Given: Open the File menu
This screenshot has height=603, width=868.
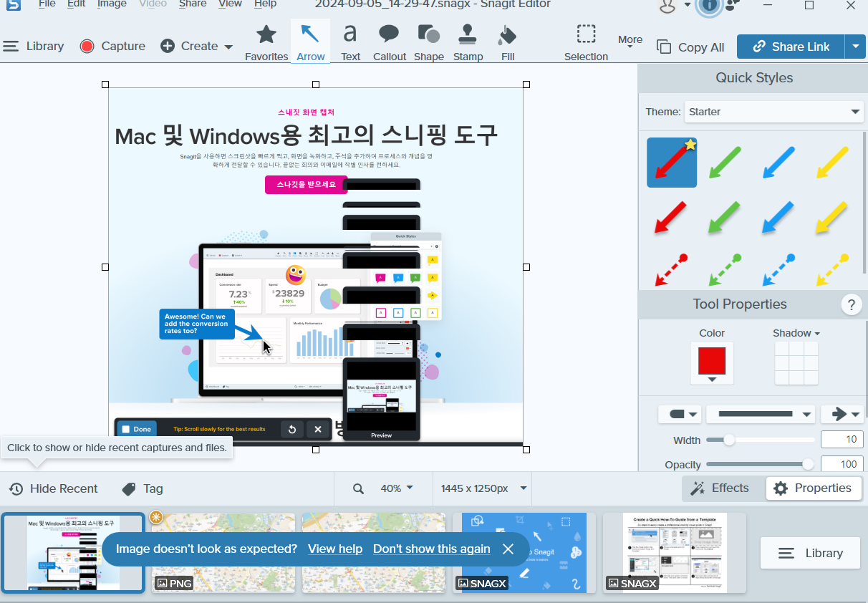Looking at the screenshot, I should click(x=47, y=4).
